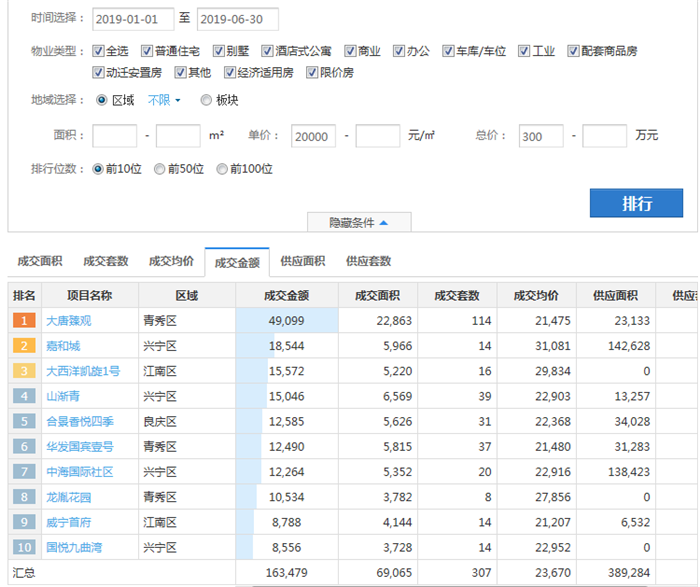
Task: Toggle the 酒店式公寓 checkbox
Action: coord(267,51)
